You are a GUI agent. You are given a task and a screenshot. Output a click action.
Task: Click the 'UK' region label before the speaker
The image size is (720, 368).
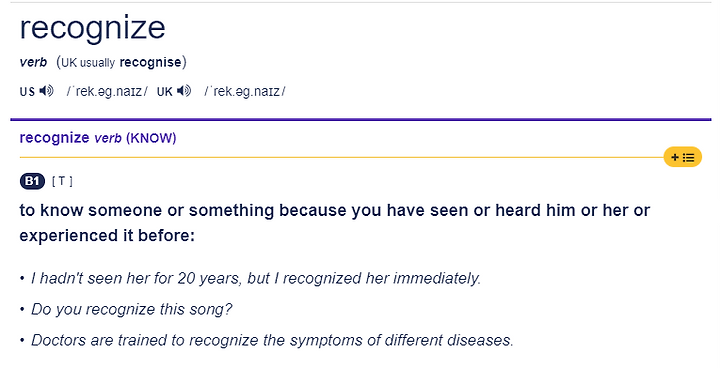pyautogui.click(x=164, y=91)
